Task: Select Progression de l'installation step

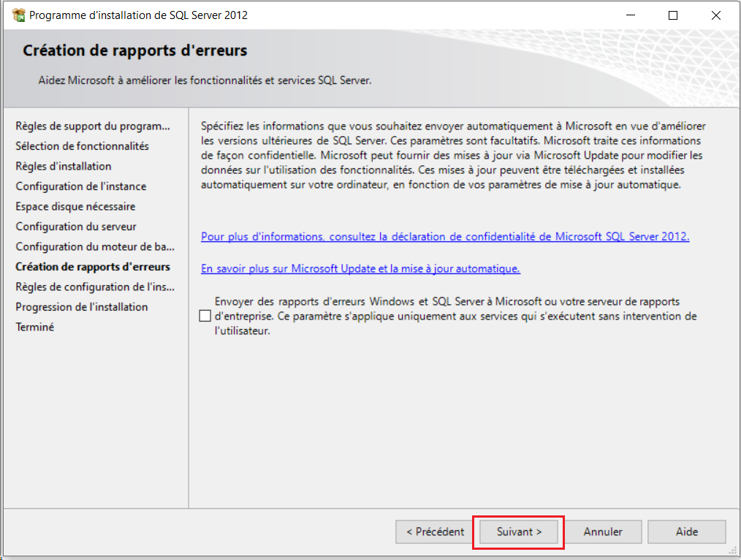Action: [x=82, y=307]
